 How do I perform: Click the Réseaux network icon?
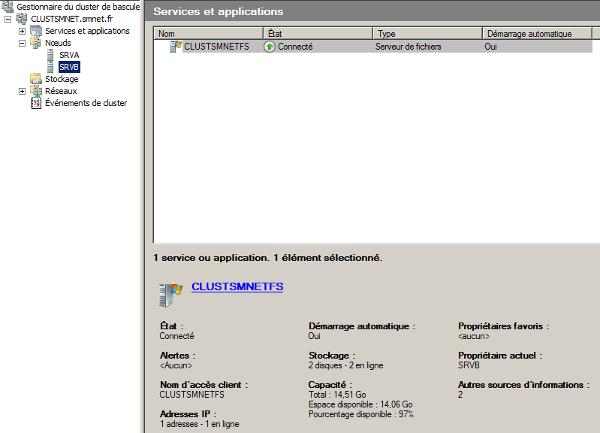[37, 91]
